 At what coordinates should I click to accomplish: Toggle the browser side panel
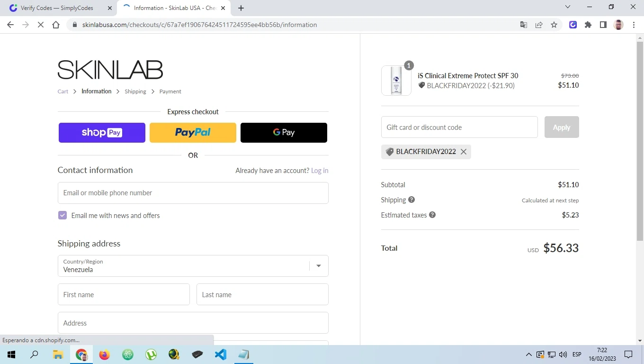tap(603, 25)
